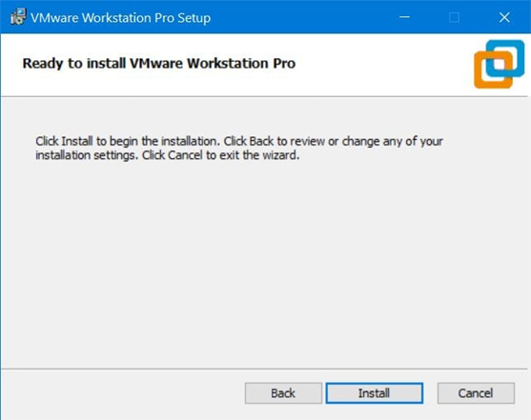531x420 pixels.
Task: Close the setup wizard with the X
Action: 504,17
